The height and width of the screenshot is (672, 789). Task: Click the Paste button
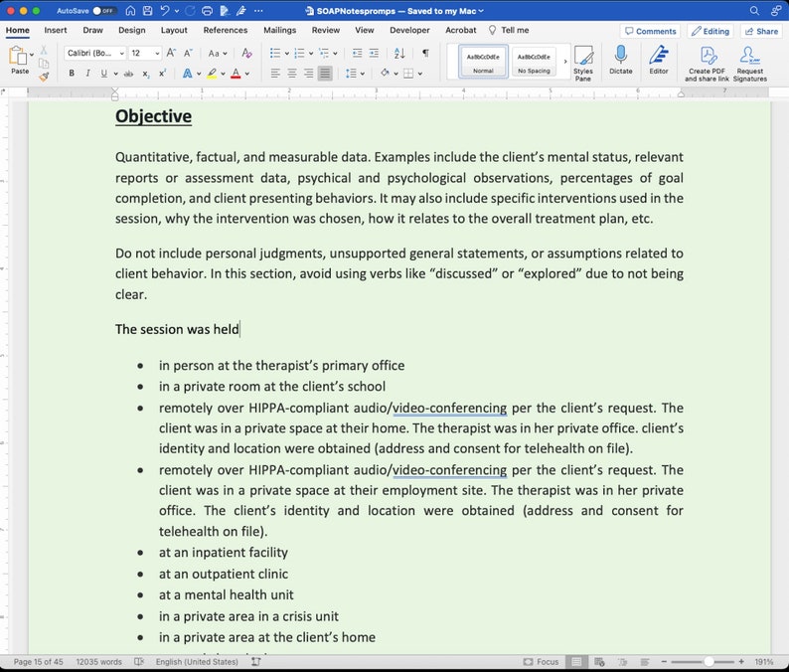[x=18, y=60]
